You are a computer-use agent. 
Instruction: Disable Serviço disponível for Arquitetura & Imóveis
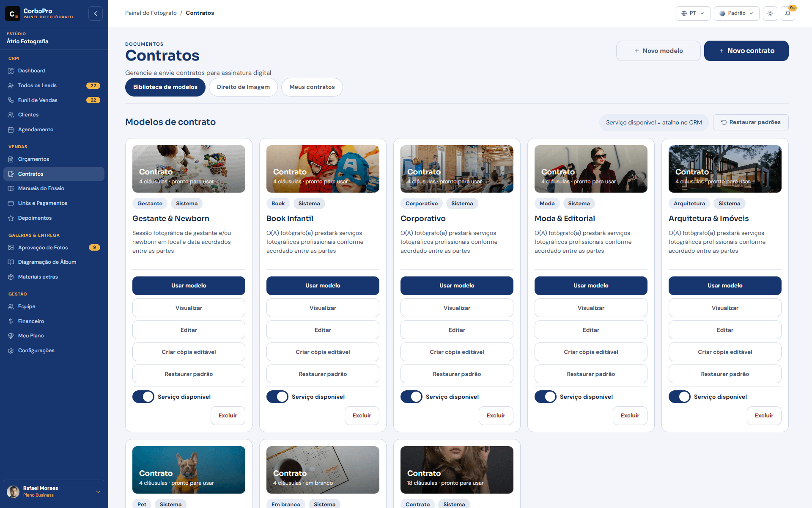[680, 397]
